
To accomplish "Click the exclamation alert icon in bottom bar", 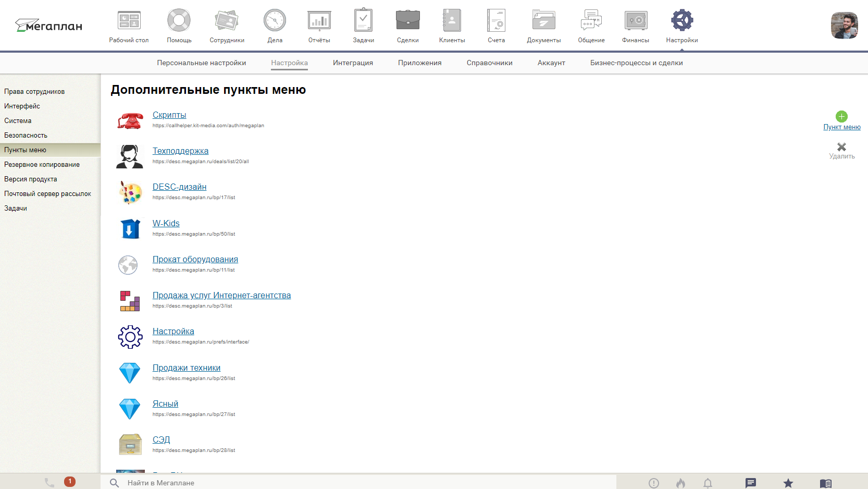I will point(654,483).
